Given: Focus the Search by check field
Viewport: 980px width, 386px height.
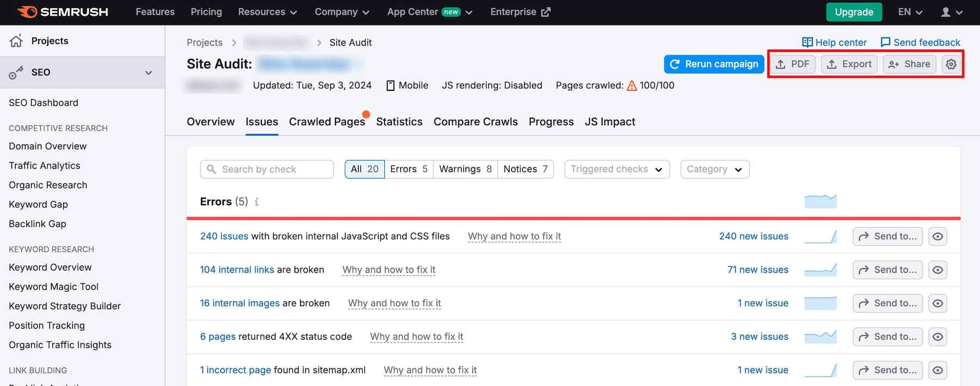Looking at the screenshot, I should point(267,169).
